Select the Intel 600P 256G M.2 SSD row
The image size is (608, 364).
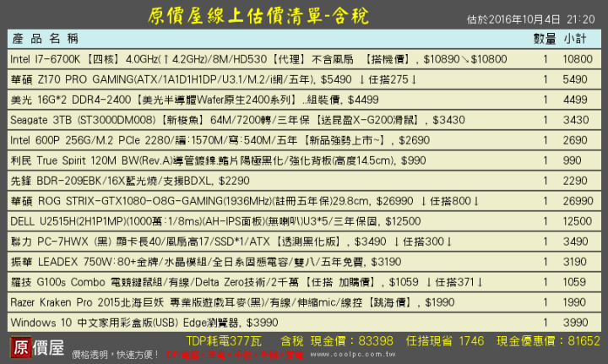click(x=304, y=140)
